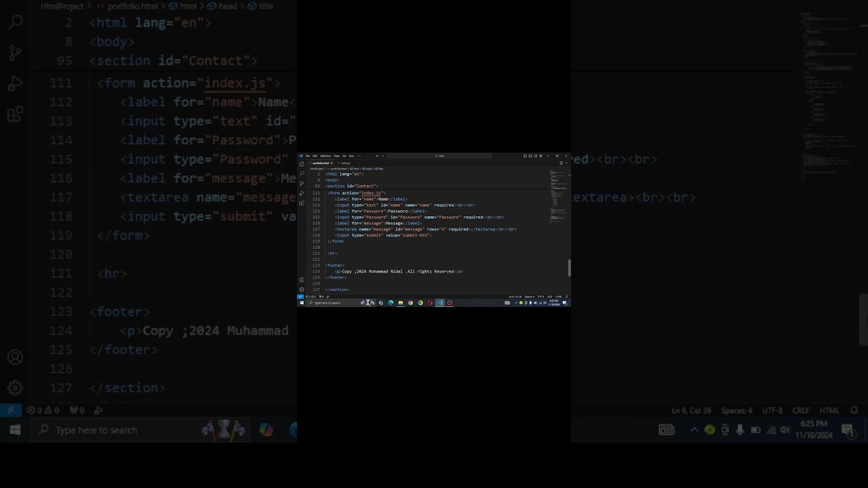This screenshot has width=868, height=488.
Task: Open Run menu in centered VS Code window
Action: pos(352,156)
